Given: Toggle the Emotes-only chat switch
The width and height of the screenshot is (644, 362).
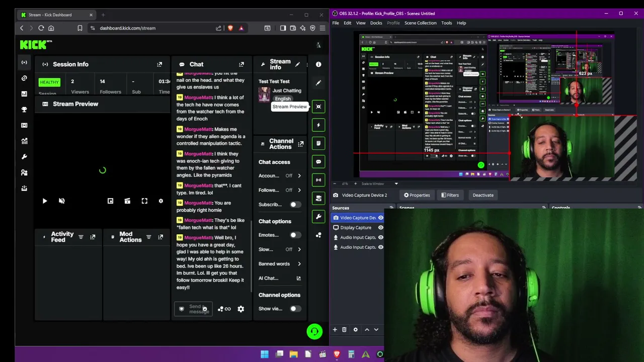Looking at the screenshot, I should tap(295, 235).
